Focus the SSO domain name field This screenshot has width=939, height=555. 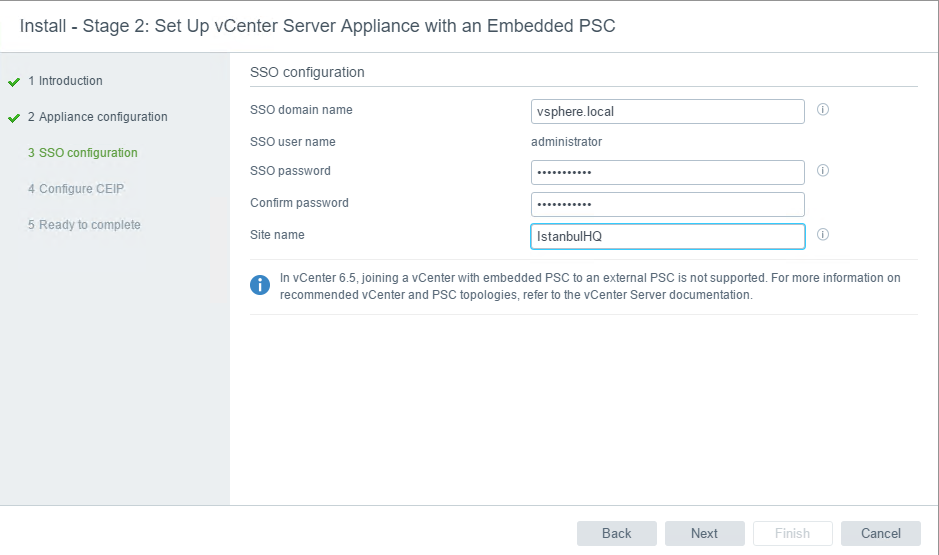click(x=668, y=111)
